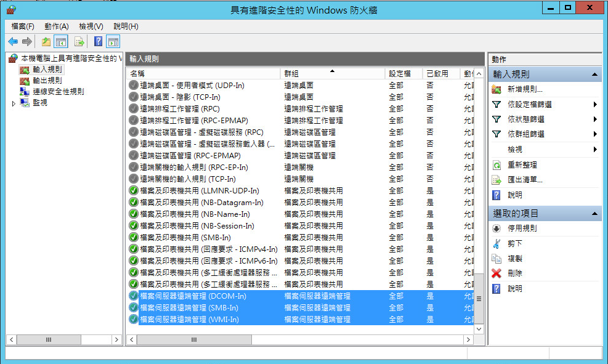This screenshot has height=364, width=608.
Task: Collapse the 選取的項目 actions section
Action: click(594, 214)
